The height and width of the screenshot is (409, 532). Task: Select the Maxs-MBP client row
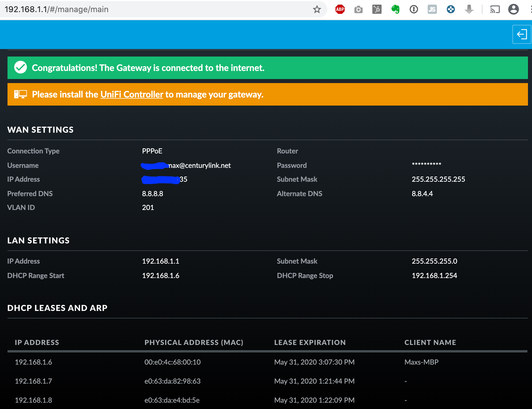coord(421,362)
